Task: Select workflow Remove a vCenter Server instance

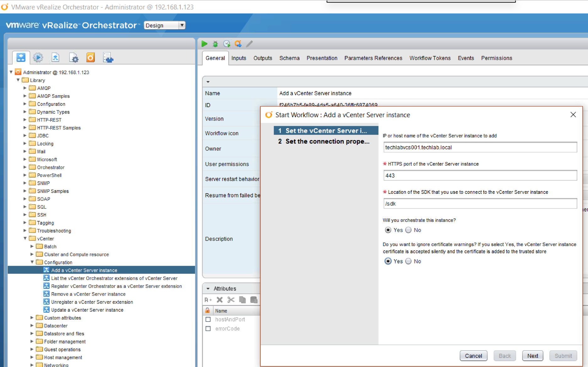Action: pyautogui.click(x=88, y=294)
